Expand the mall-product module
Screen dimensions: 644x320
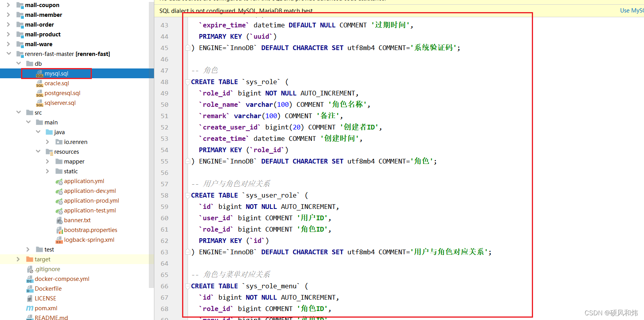click(8, 34)
